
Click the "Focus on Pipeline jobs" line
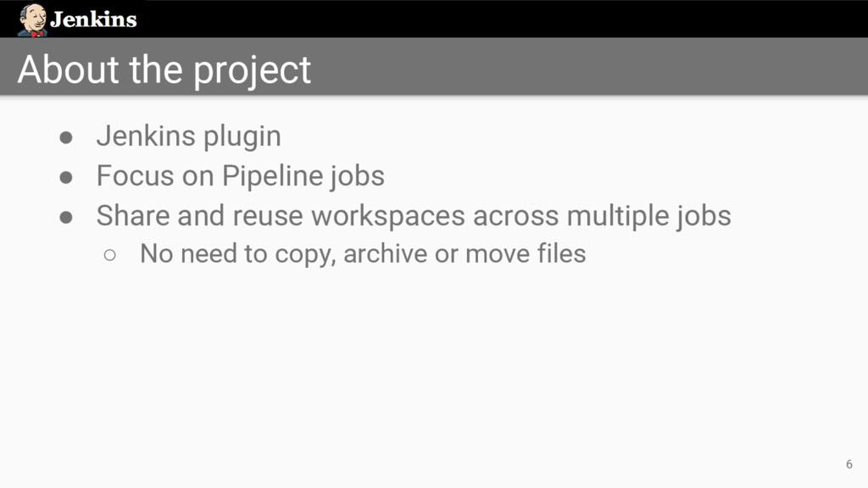(240, 176)
